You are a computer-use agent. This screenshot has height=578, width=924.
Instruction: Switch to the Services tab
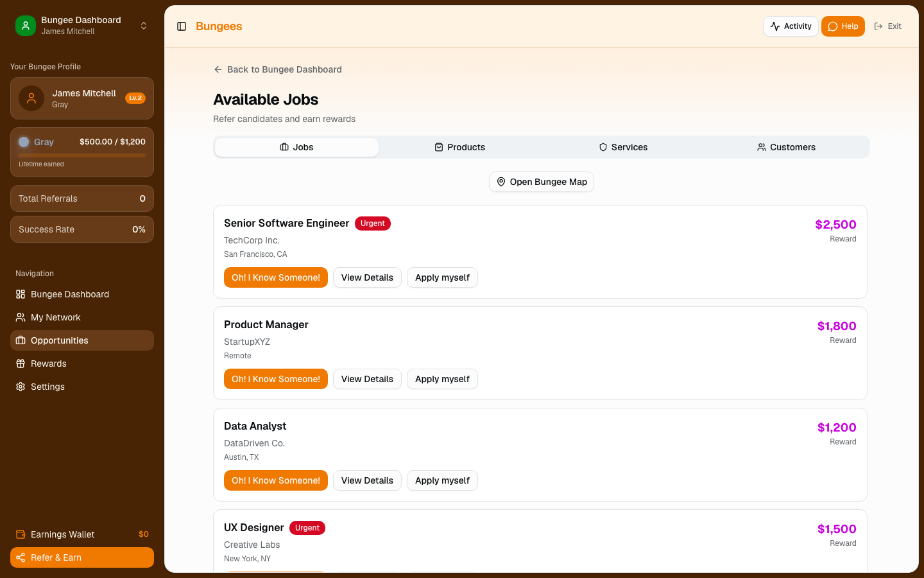623,147
